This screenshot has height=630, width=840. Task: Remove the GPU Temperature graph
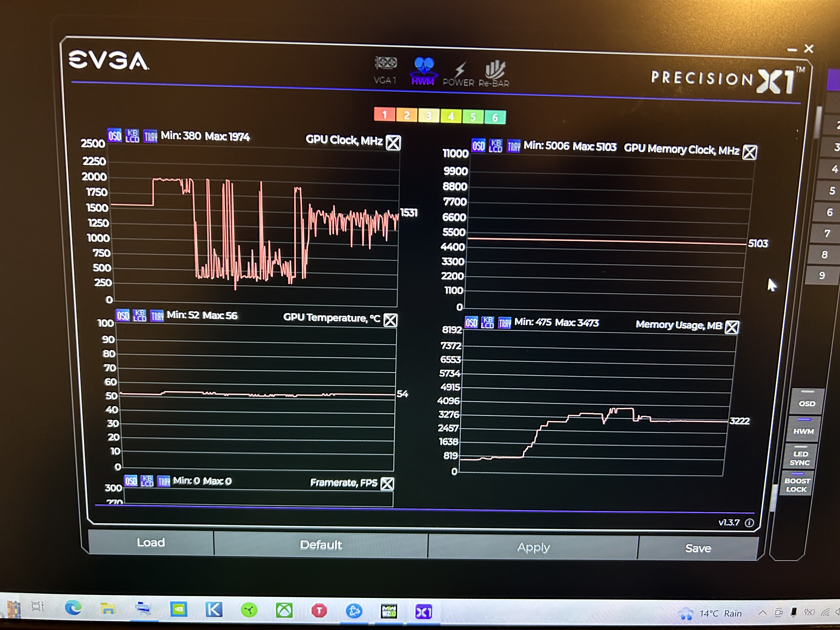(390, 320)
